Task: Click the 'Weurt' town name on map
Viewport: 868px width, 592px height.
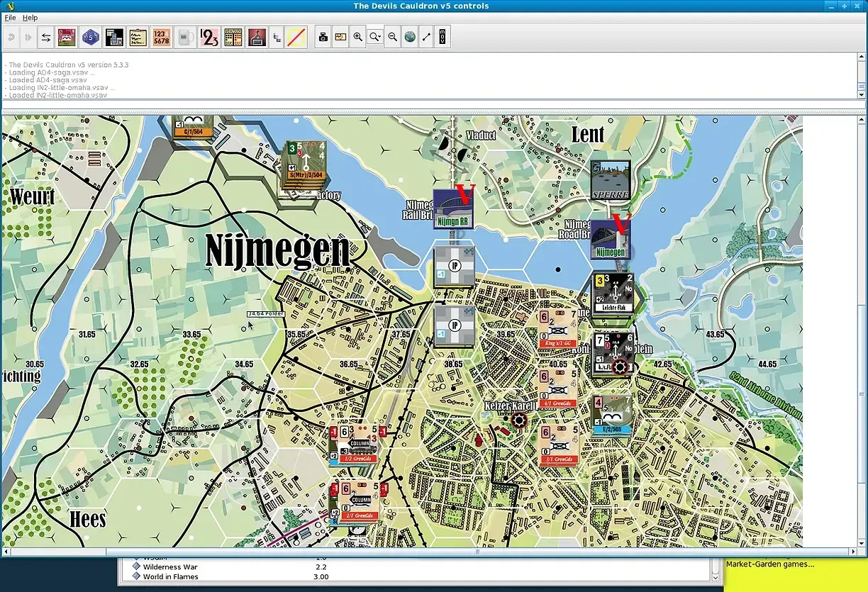Action: [33, 196]
